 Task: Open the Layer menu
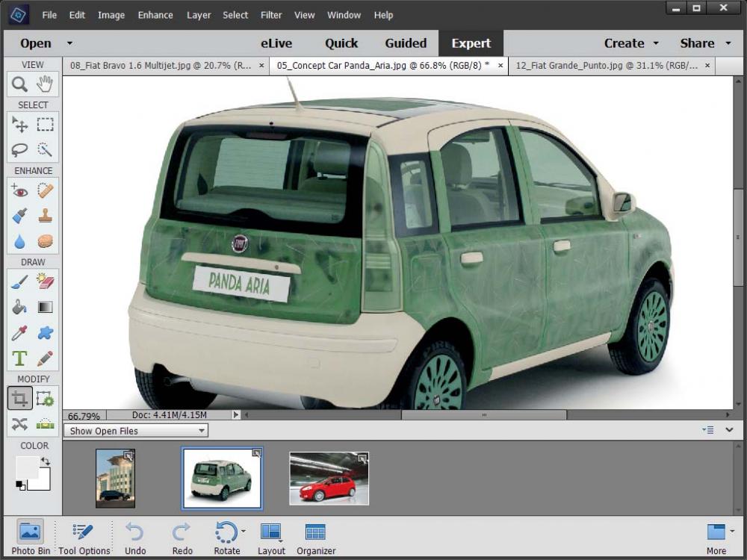coord(199,15)
